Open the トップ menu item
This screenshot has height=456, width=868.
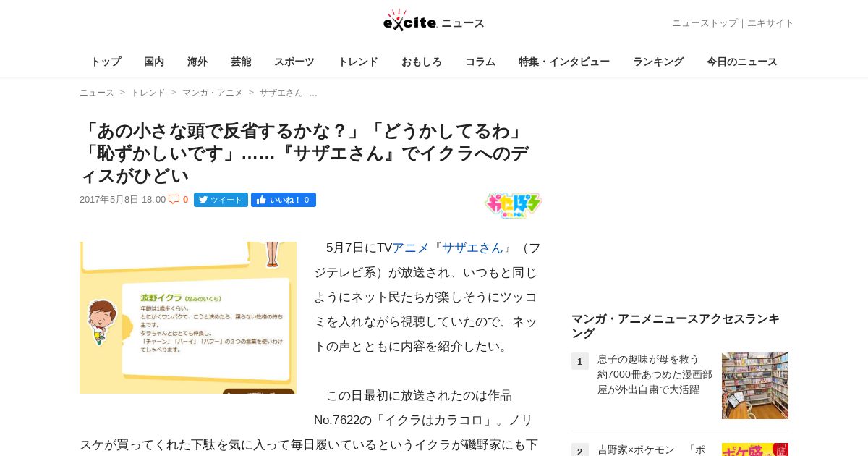[x=106, y=62]
